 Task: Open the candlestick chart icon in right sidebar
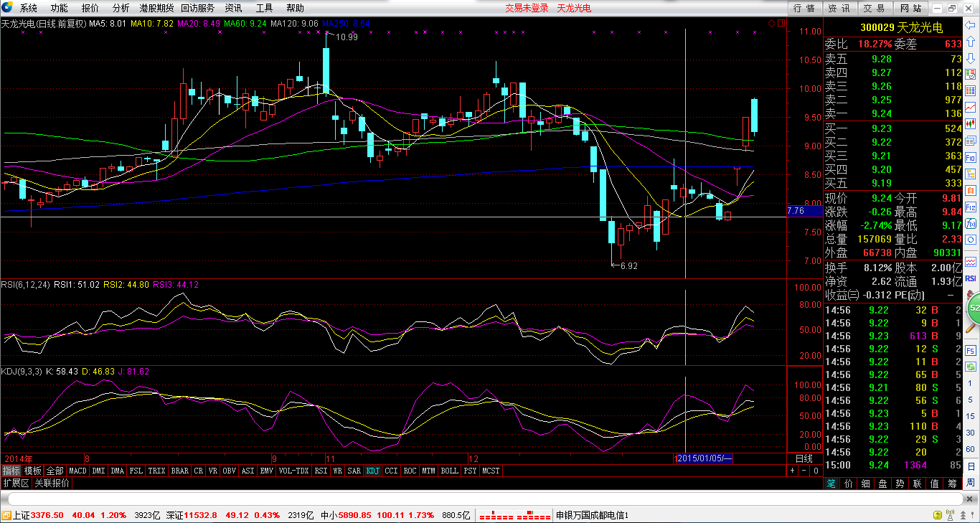970,123
